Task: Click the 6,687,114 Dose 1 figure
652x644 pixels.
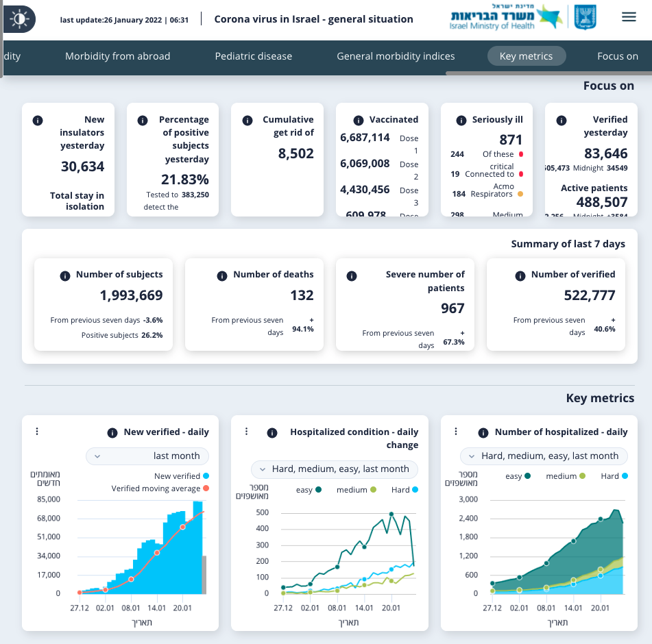Action: 365,138
